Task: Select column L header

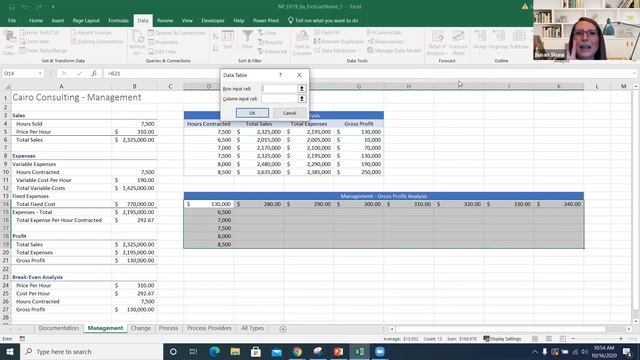Action: [x=597, y=86]
